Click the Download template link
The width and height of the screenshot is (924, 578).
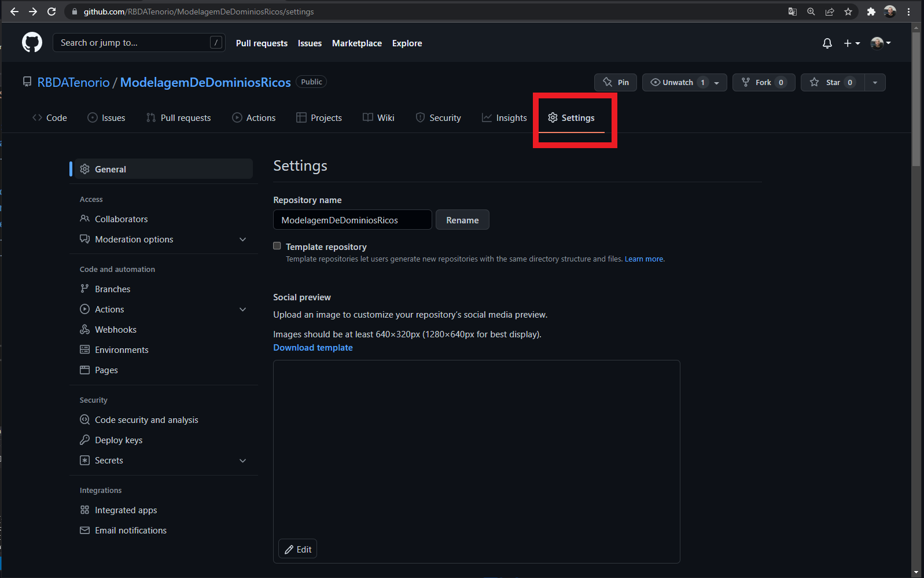313,348
